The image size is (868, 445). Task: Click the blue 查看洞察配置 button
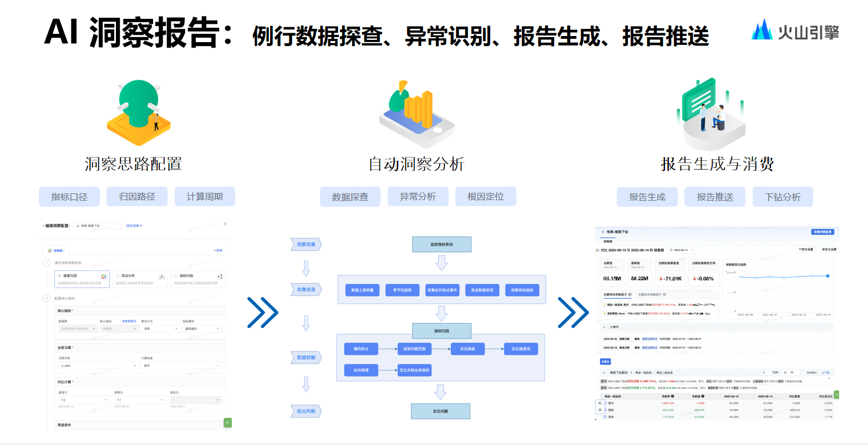coord(823,232)
